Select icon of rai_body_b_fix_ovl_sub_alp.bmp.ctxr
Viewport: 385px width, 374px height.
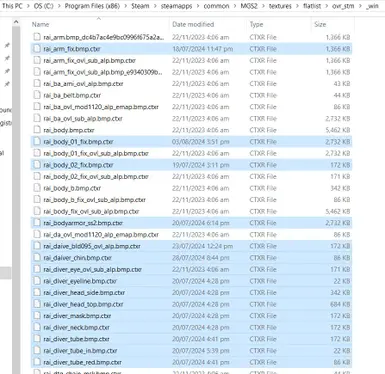click(x=37, y=200)
